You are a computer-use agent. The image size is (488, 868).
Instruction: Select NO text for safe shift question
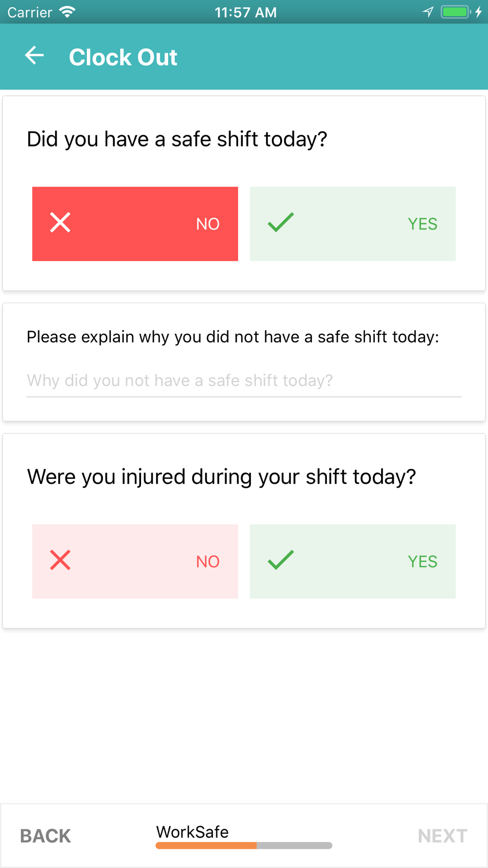pos(208,224)
